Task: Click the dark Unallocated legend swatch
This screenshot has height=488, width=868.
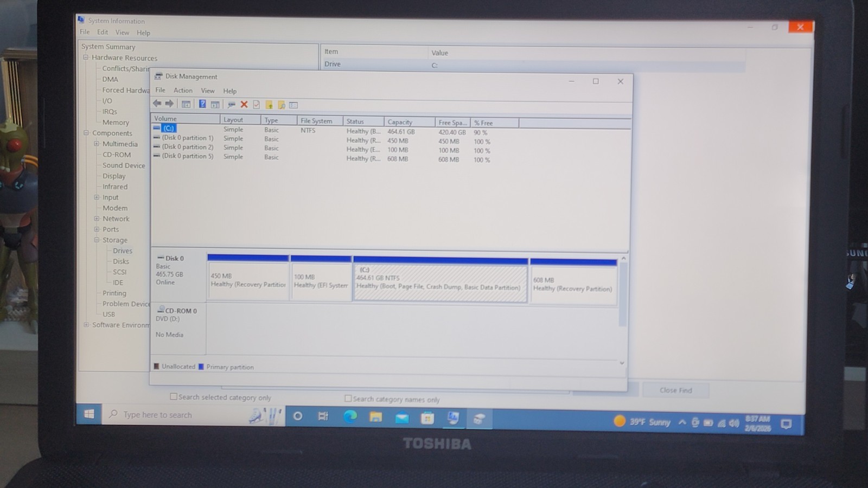Action: tap(156, 366)
